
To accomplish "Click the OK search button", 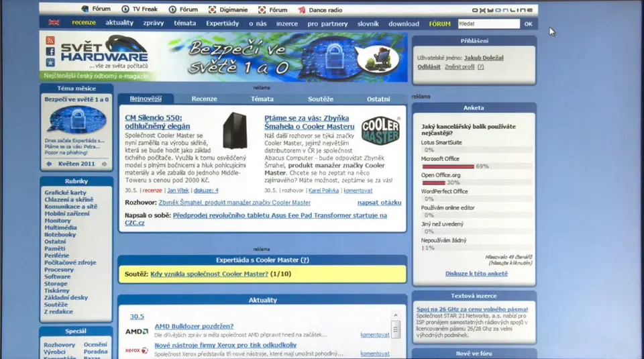I will pos(528,24).
